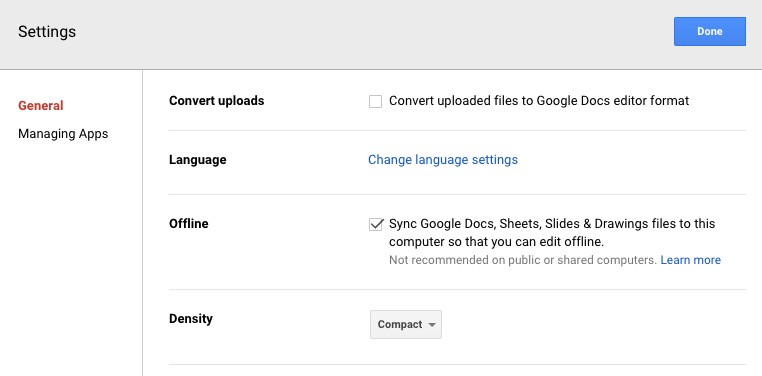Open the Learn more link
The width and height of the screenshot is (762, 376).
691,260
